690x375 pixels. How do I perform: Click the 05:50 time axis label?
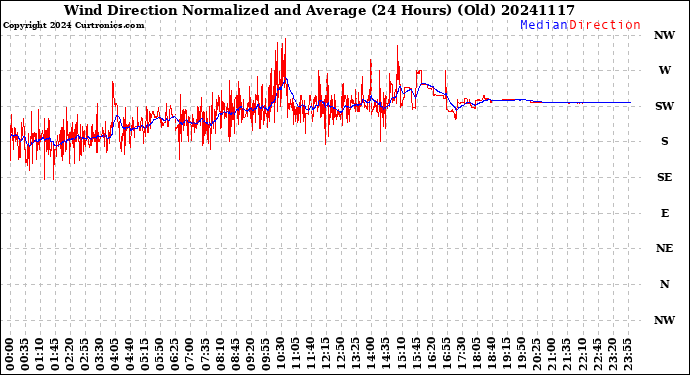160,354
